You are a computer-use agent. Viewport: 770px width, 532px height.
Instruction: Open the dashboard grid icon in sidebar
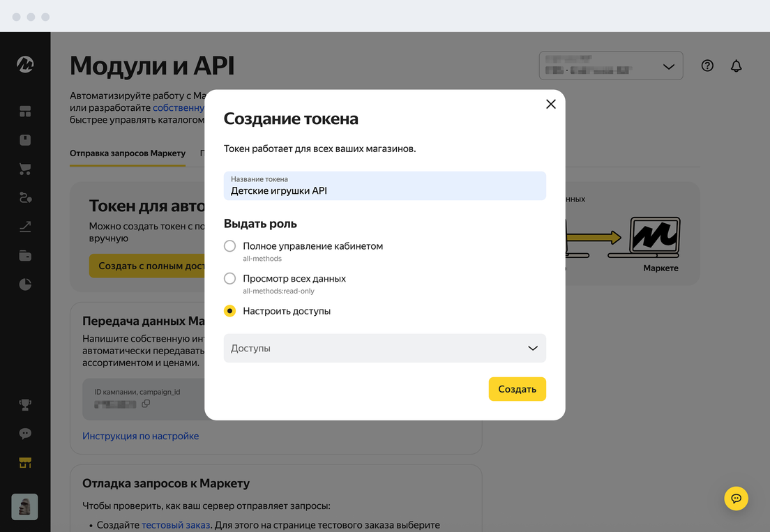point(25,112)
